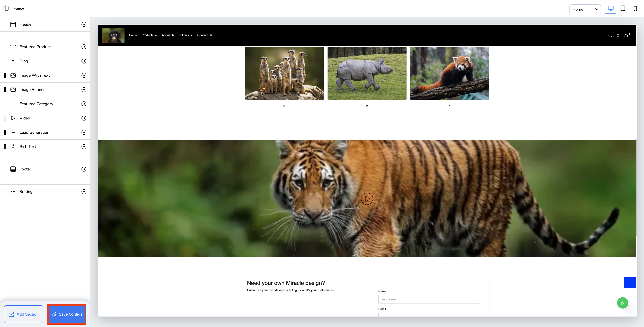This screenshot has height=327, width=644.
Task: Open the About Us menu link
Action: point(168,35)
